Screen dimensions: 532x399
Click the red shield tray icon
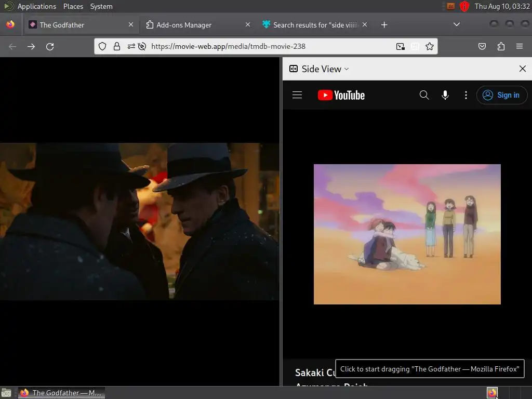(x=464, y=6)
